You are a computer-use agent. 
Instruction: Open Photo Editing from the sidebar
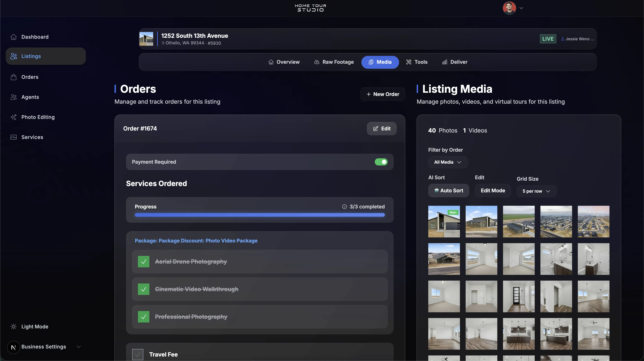(14, 117)
